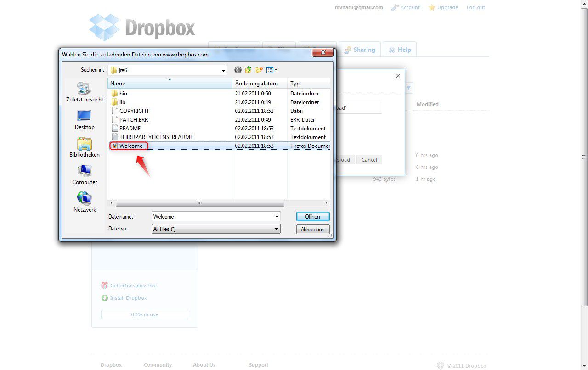
Task: Sort Dropbox files by Modified column
Action: [428, 104]
